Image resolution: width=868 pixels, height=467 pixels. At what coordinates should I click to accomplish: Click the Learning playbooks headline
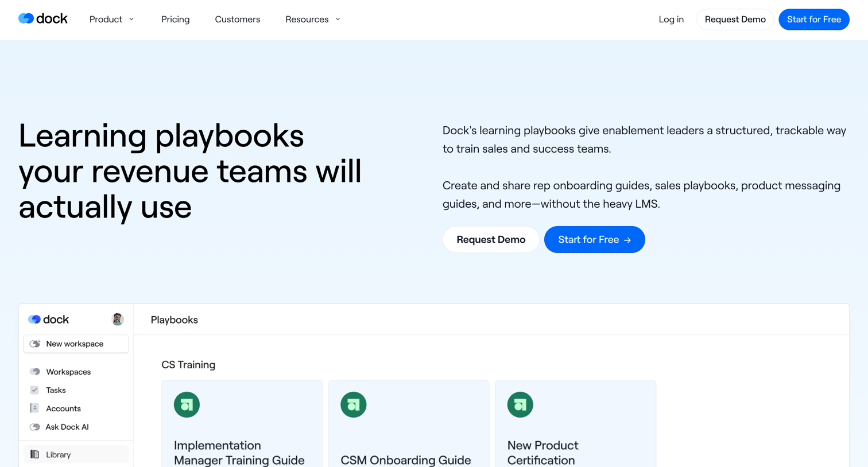tap(190, 171)
